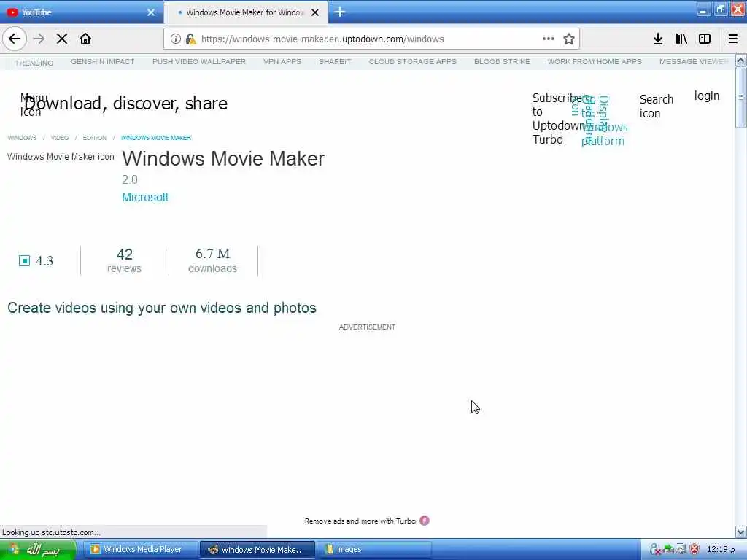Open the browser home page icon
The image size is (747, 560).
pyautogui.click(x=85, y=39)
